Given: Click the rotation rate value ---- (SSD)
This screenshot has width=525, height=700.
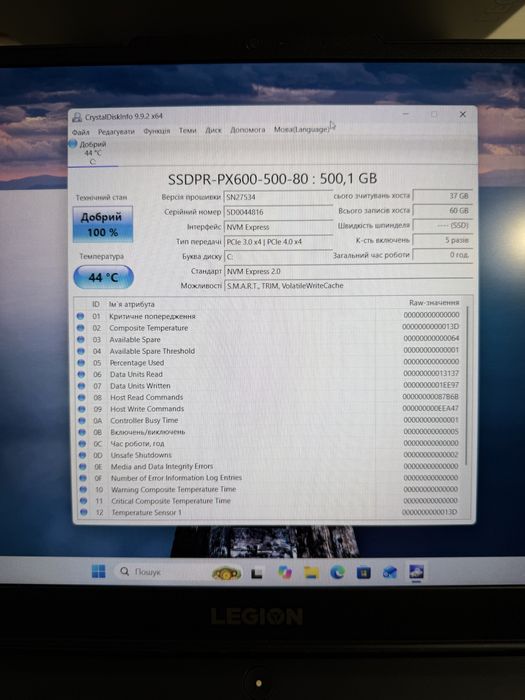Looking at the screenshot, I should click(x=442, y=225).
